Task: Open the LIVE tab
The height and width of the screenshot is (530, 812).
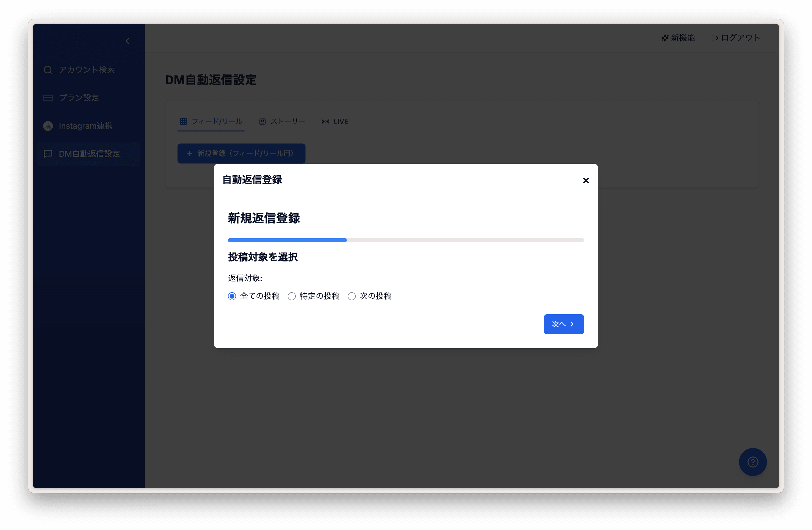Action: (335, 121)
